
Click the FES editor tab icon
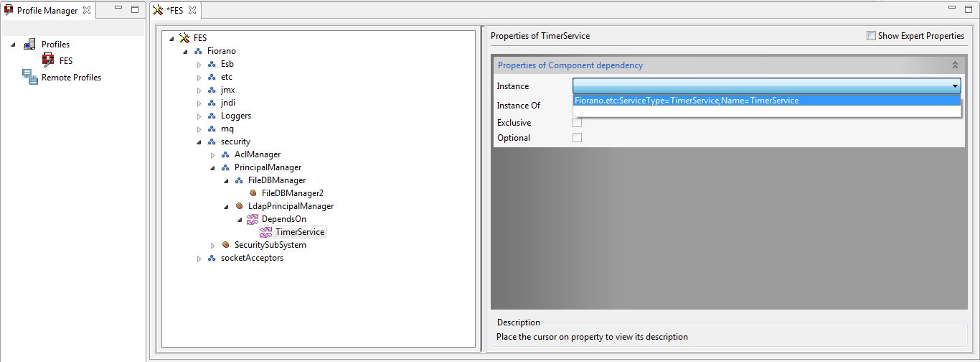(159, 10)
